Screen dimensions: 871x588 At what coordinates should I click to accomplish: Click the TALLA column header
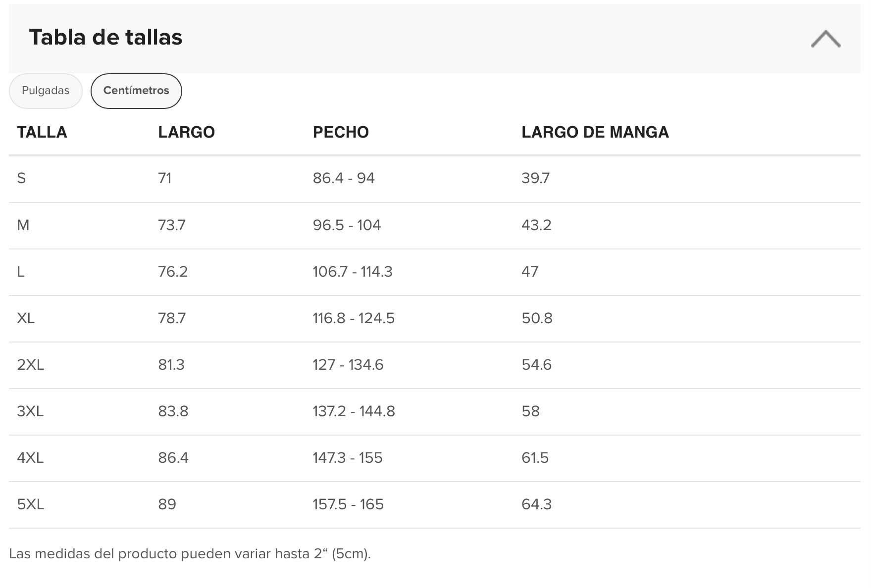coord(42,132)
